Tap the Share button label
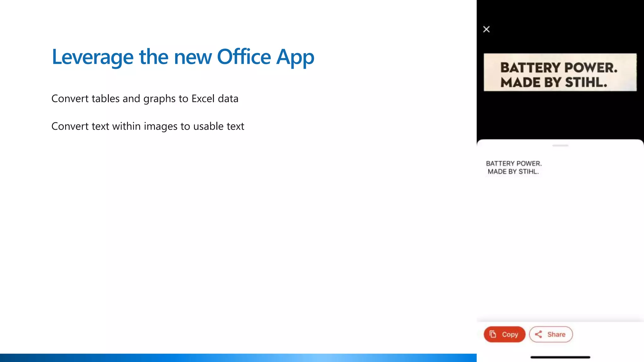This screenshot has height=362, width=644. (556, 334)
